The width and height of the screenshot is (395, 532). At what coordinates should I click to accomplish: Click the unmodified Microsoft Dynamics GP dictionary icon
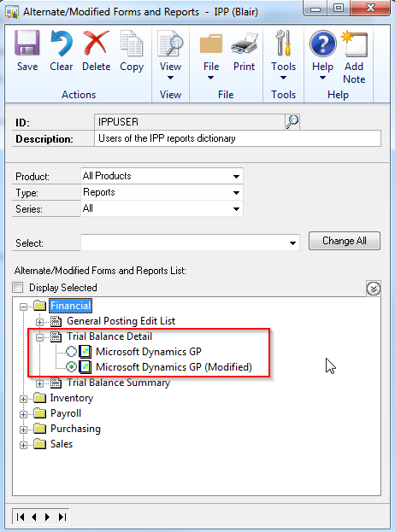85,352
